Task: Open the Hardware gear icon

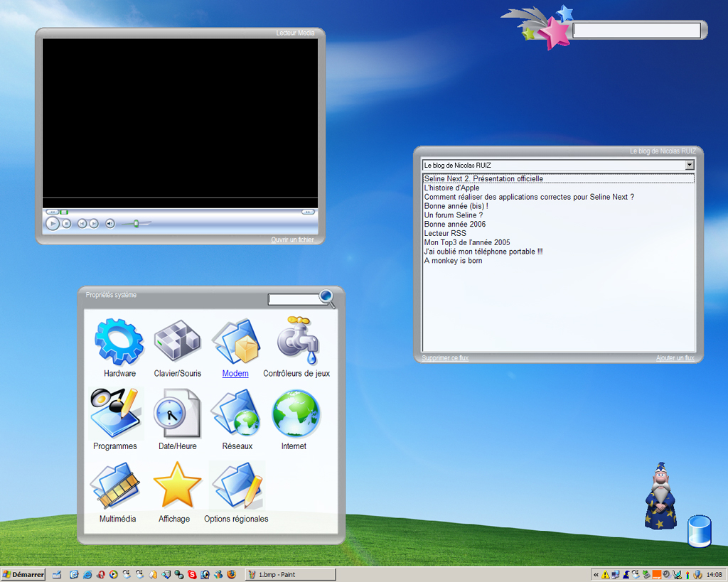Action: click(x=119, y=342)
